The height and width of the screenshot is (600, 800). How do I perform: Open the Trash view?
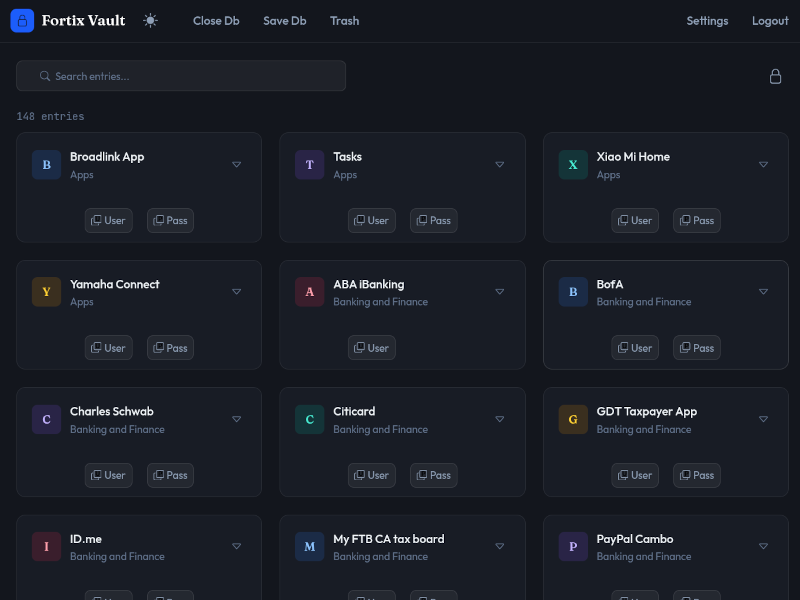click(344, 21)
